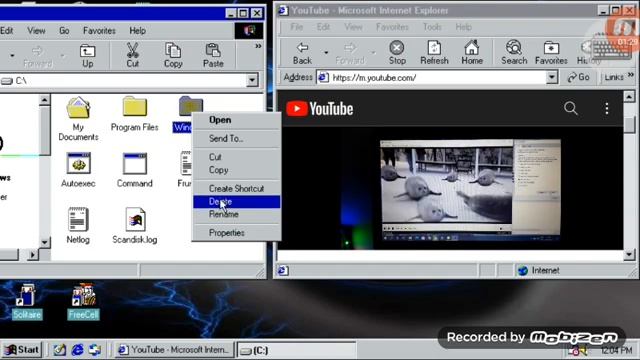Select the Command file icon
Image resolution: width=640 pixels, height=360 pixels.
(x=134, y=170)
